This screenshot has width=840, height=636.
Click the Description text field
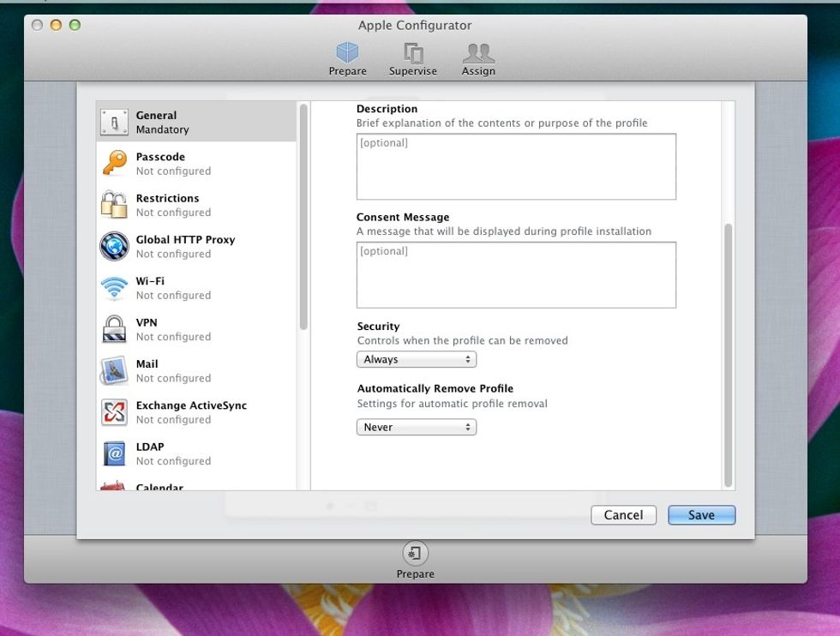tap(516, 166)
